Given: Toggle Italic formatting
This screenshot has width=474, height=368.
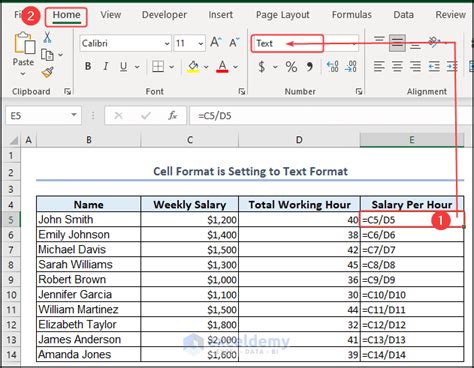Looking at the screenshot, I should click(106, 66).
